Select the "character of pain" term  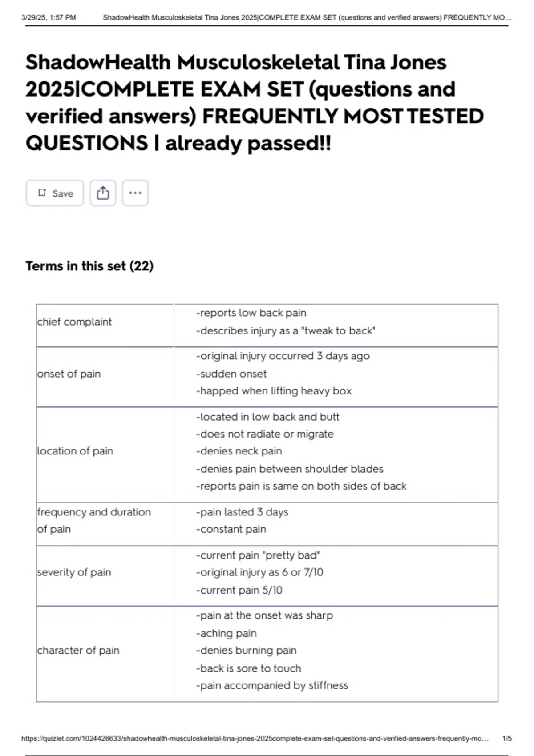[x=78, y=650]
